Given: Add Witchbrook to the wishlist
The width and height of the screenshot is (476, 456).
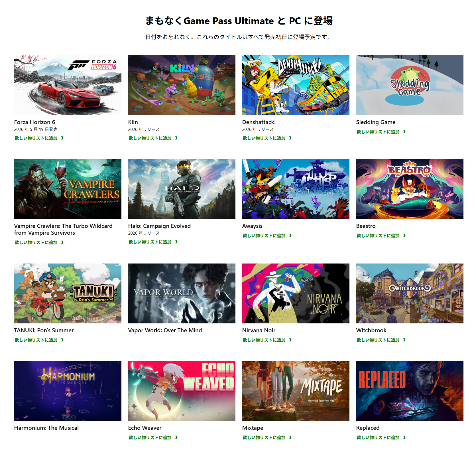Looking at the screenshot, I should point(381,340).
